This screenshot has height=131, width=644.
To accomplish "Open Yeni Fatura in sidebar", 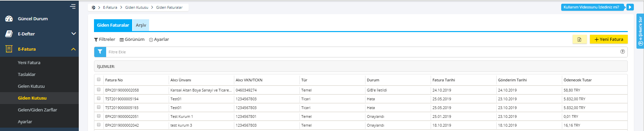I will coord(29,62).
